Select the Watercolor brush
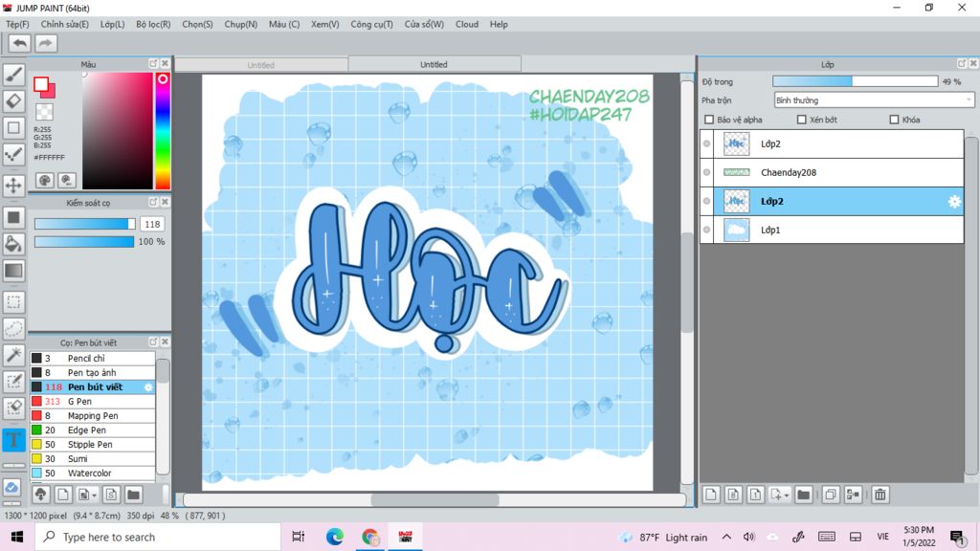Viewport: 980px width, 551px height. [93, 474]
